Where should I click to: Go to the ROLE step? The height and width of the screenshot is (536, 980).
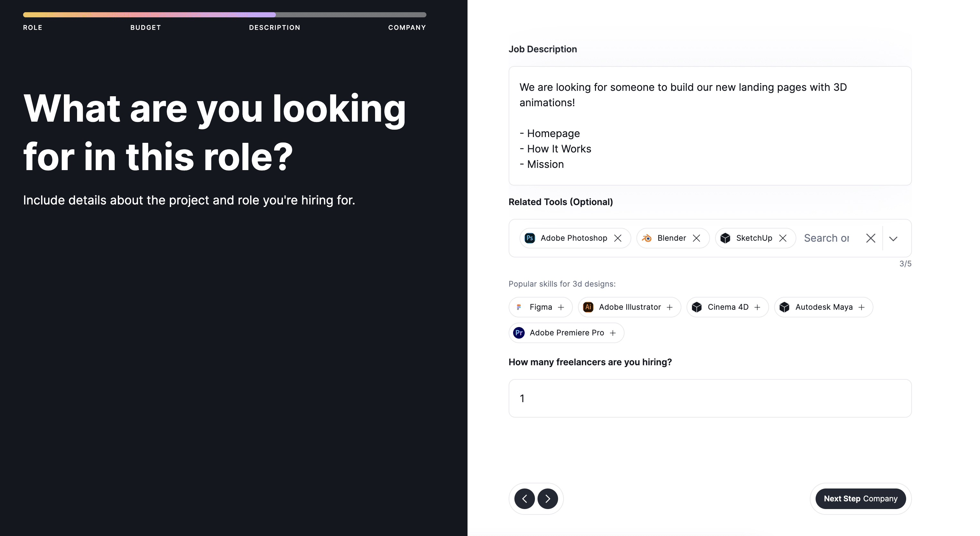pyautogui.click(x=33, y=27)
